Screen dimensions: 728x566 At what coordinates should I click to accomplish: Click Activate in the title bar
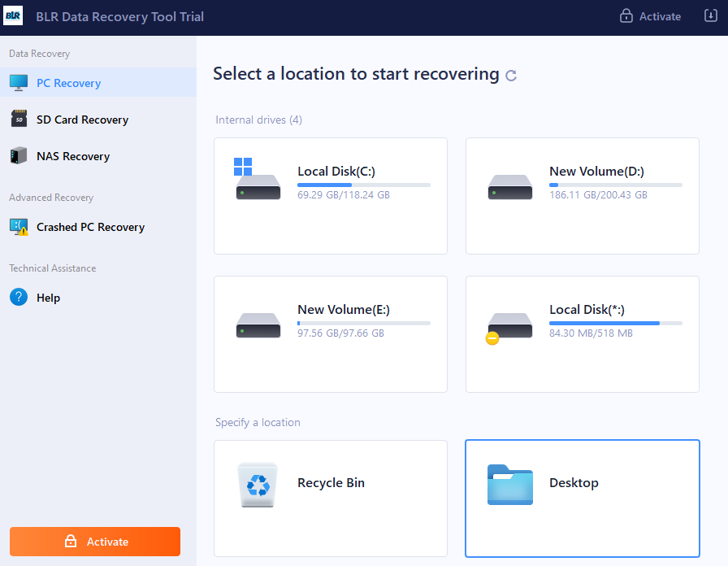coord(650,16)
